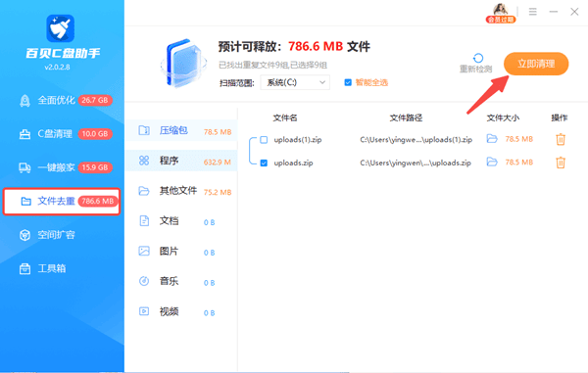Click the 重新检测 refresh icon

[478, 58]
